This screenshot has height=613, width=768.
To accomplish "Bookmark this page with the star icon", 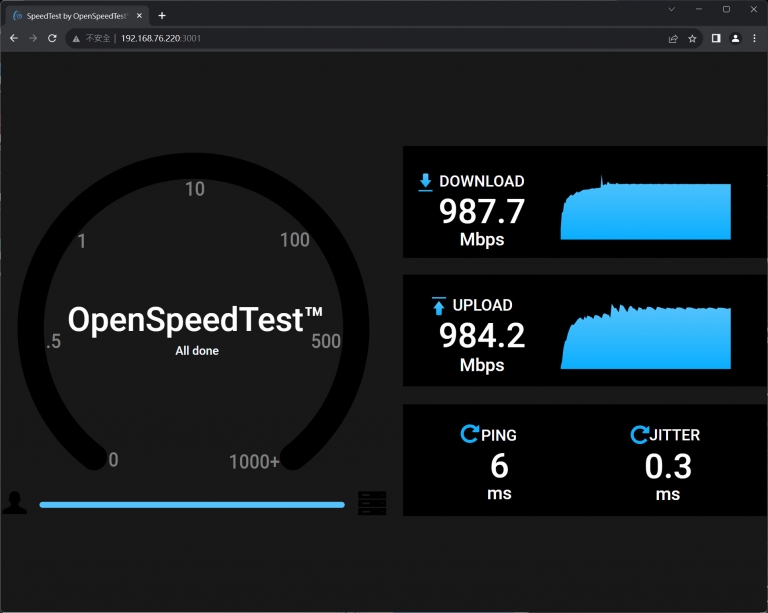I will click(x=692, y=39).
